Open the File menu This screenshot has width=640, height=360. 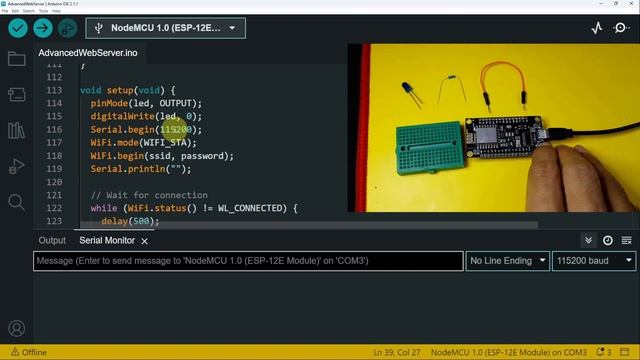tap(5, 11)
